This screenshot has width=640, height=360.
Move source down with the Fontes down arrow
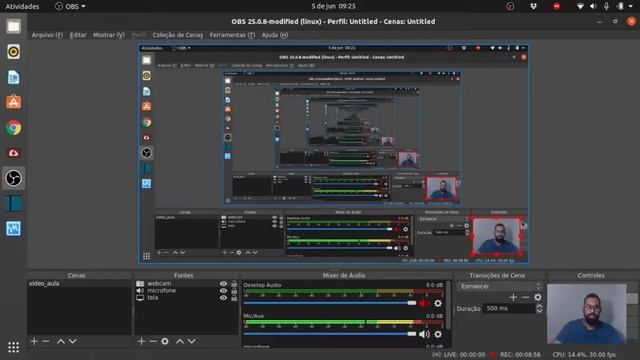tap(191, 341)
